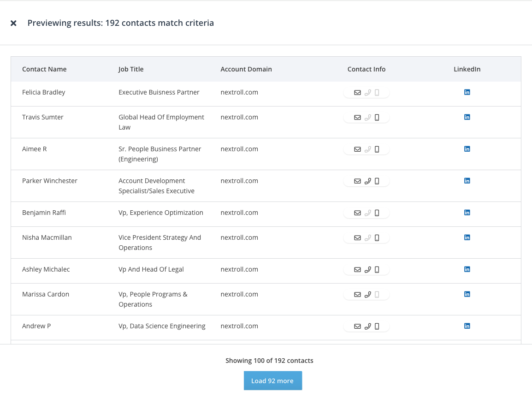
Task: Open Benjamin Raffi's LinkedIn icon
Action: coord(467,213)
